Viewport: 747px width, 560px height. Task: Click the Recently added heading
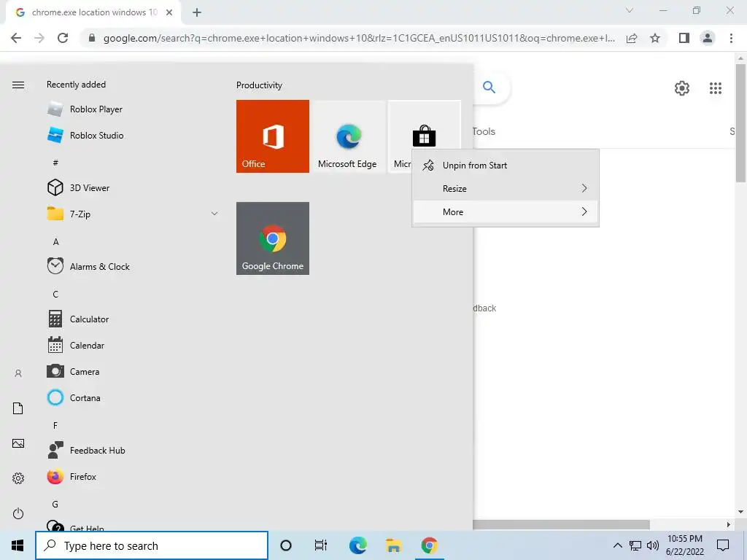(76, 85)
